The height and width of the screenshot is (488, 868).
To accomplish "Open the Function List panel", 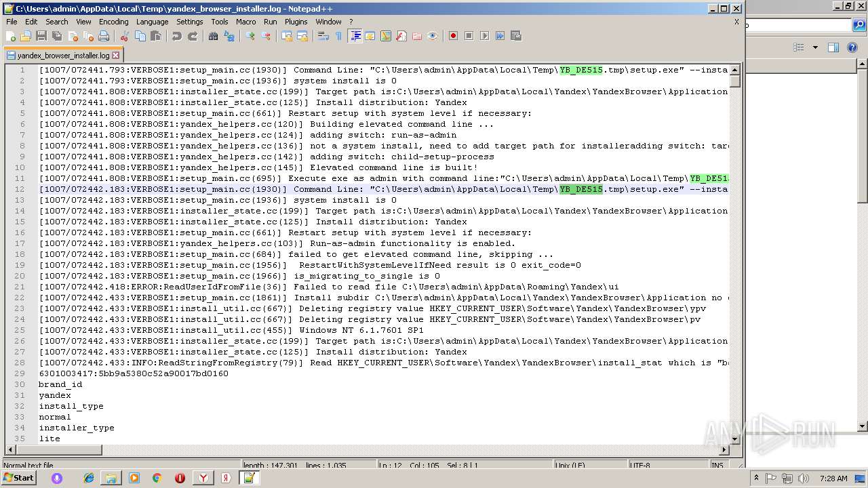I will coord(401,36).
